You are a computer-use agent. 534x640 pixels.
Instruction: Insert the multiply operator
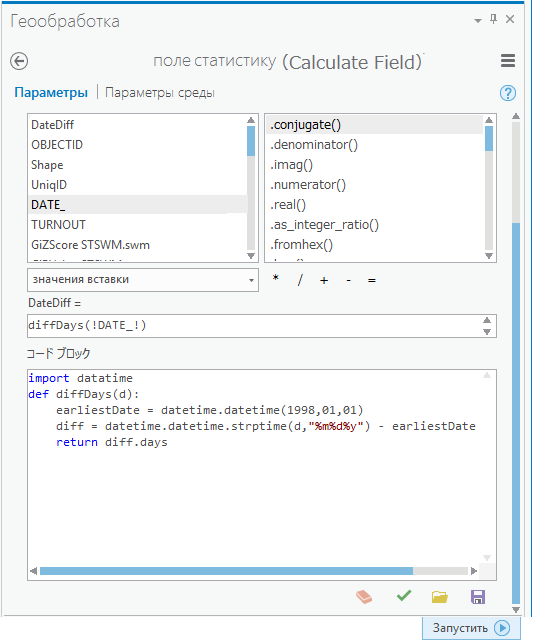click(x=276, y=279)
